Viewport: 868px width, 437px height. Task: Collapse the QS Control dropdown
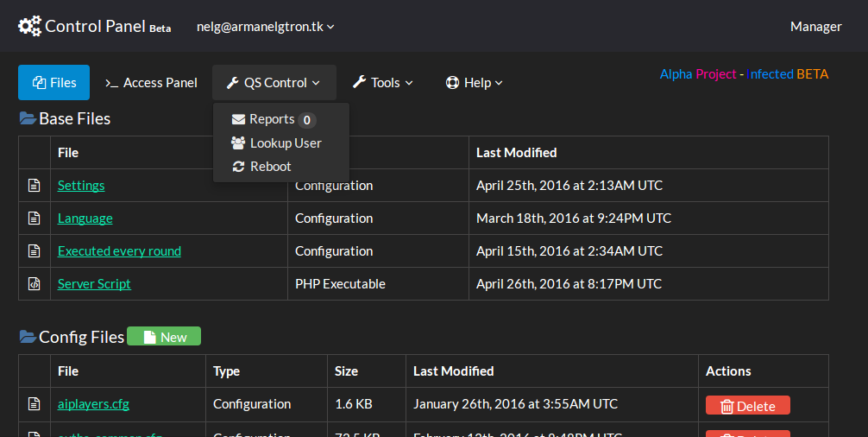pos(274,83)
